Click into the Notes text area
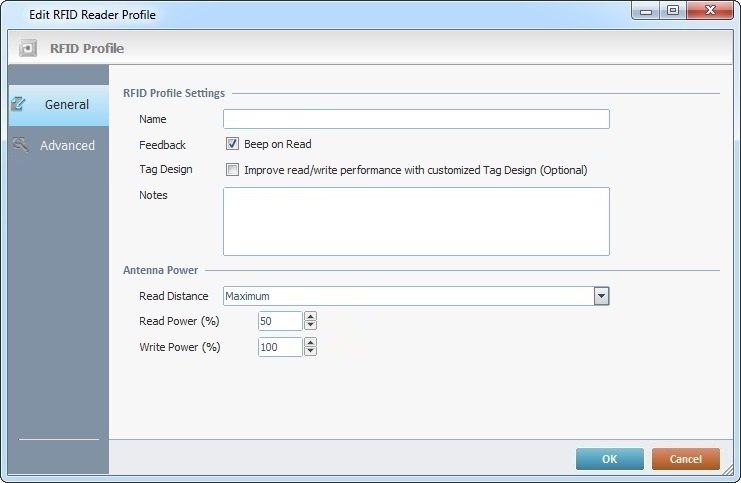The height and width of the screenshot is (483, 741). 416,222
